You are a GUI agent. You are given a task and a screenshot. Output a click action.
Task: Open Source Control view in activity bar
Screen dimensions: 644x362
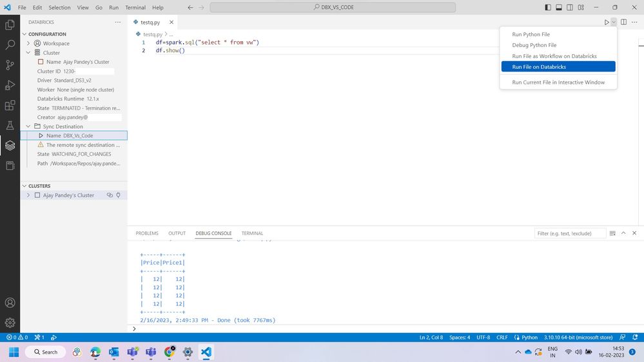click(x=10, y=65)
